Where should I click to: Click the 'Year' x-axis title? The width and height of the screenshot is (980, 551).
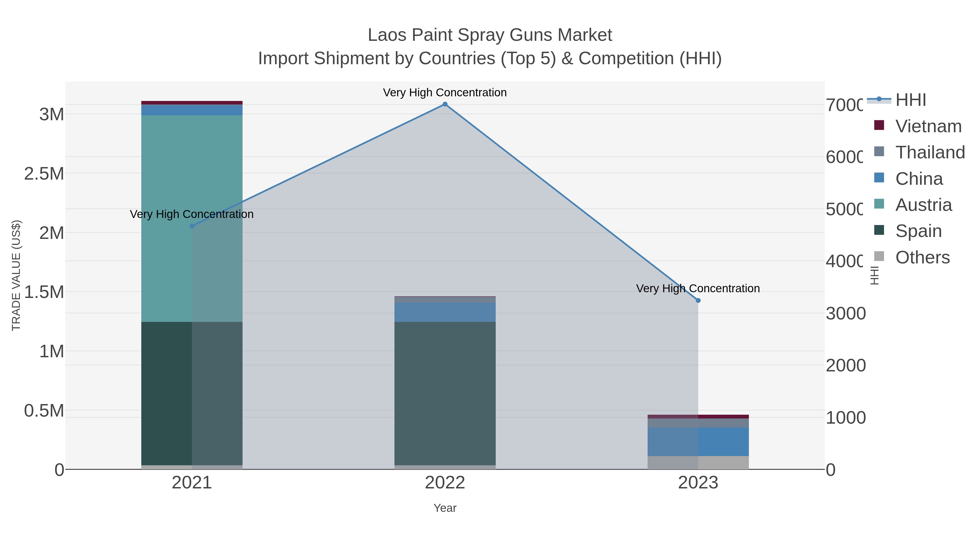click(445, 508)
